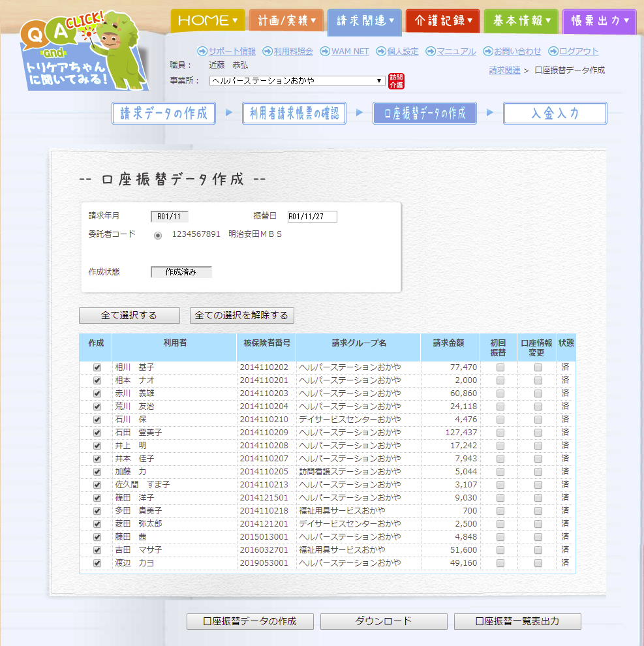The width and height of the screenshot is (644, 646).
Task: Expand the 帳票出力 menu
Action: point(599,21)
